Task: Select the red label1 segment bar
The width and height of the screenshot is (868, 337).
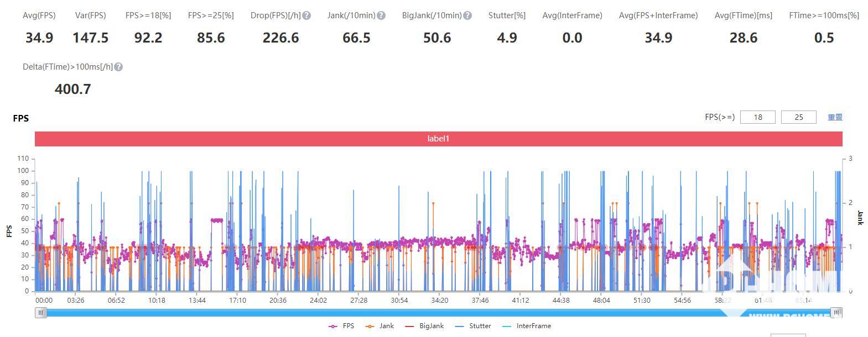Action: click(438, 139)
